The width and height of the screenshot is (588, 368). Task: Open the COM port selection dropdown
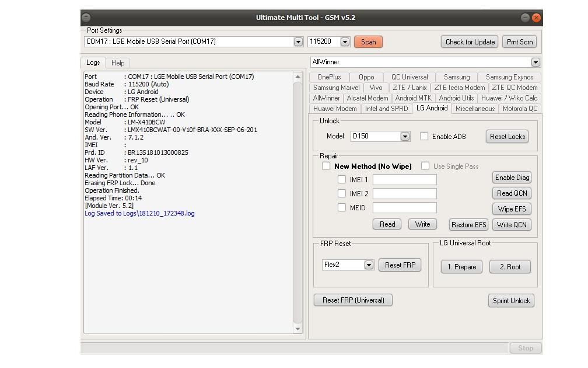[x=298, y=42]
